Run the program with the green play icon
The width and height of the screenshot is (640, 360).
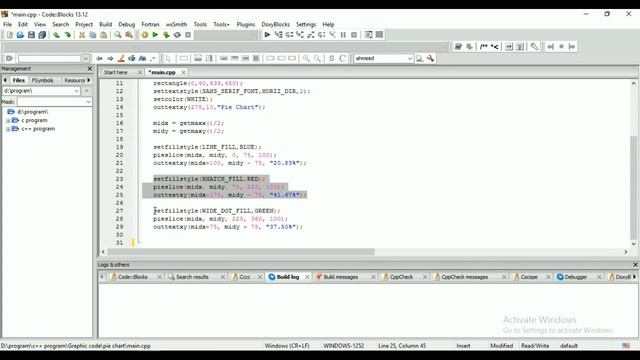[x=155, y=35]
